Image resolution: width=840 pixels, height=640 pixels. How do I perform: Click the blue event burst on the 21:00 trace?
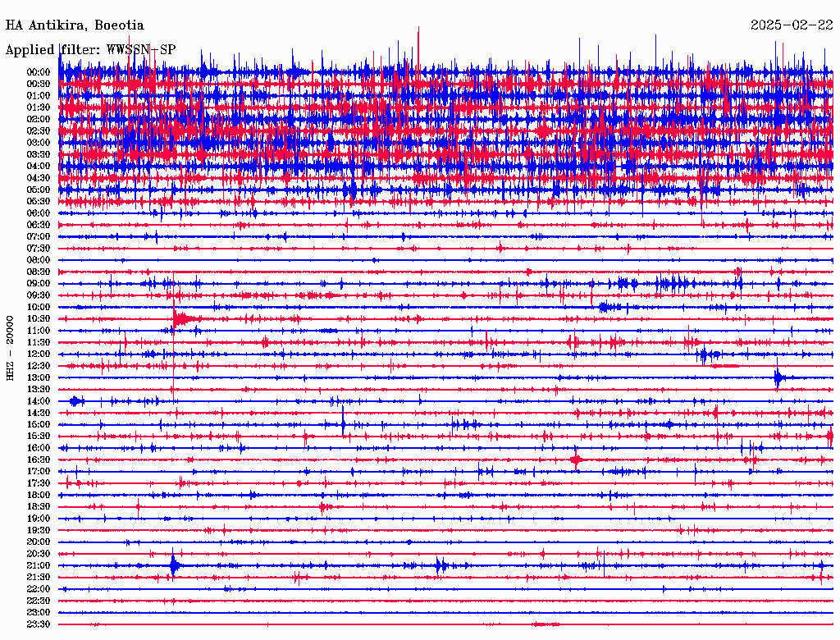tap(175, 565)
